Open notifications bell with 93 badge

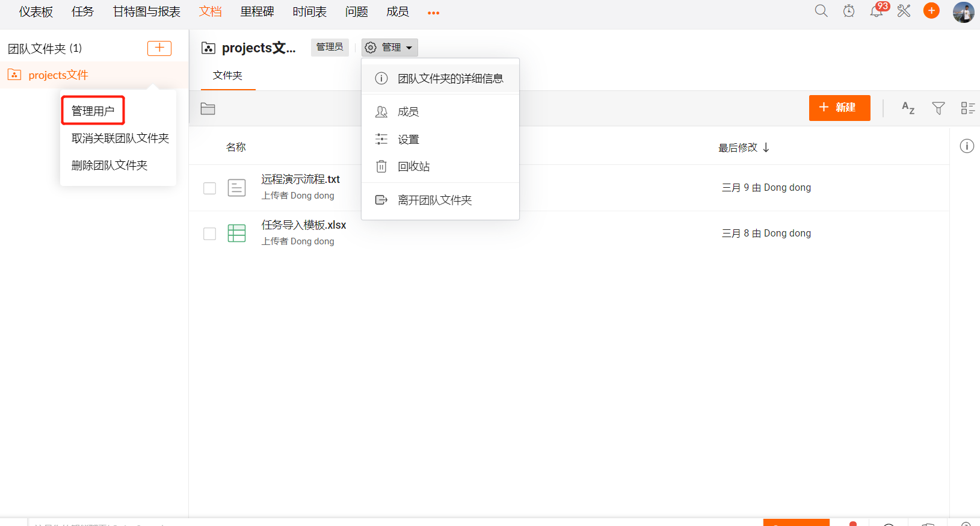[x=877, y=11]
